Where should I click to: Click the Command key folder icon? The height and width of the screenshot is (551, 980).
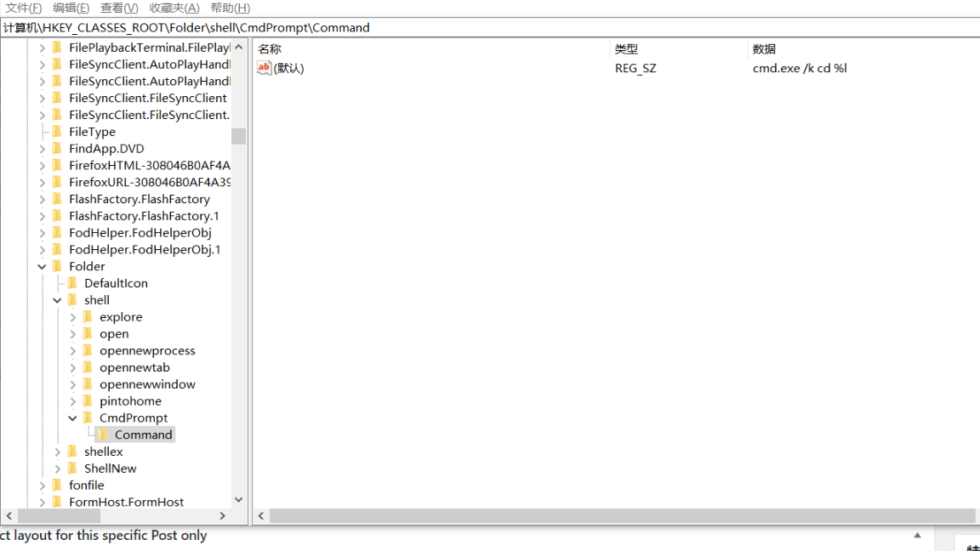(103, 435)
